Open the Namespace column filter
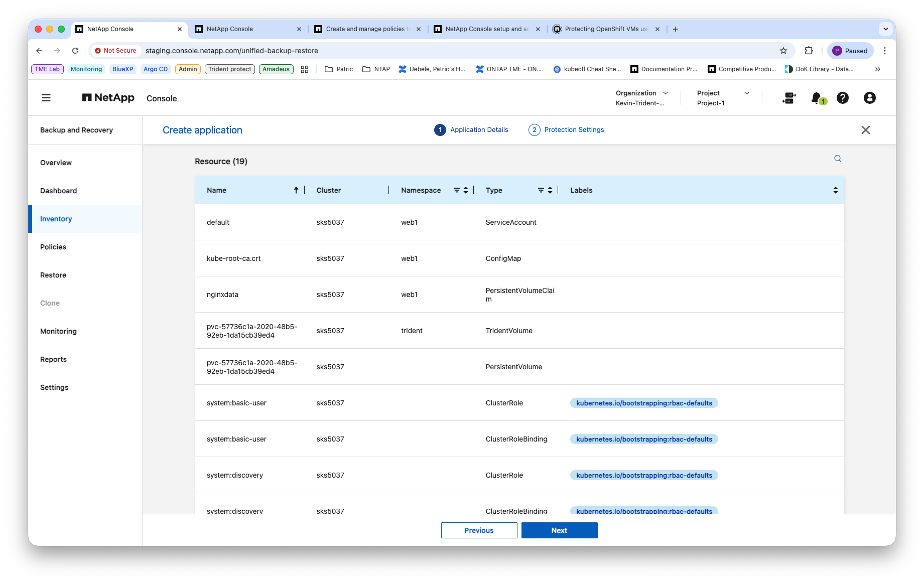This screenshot has width=924, height=583. 457,190
